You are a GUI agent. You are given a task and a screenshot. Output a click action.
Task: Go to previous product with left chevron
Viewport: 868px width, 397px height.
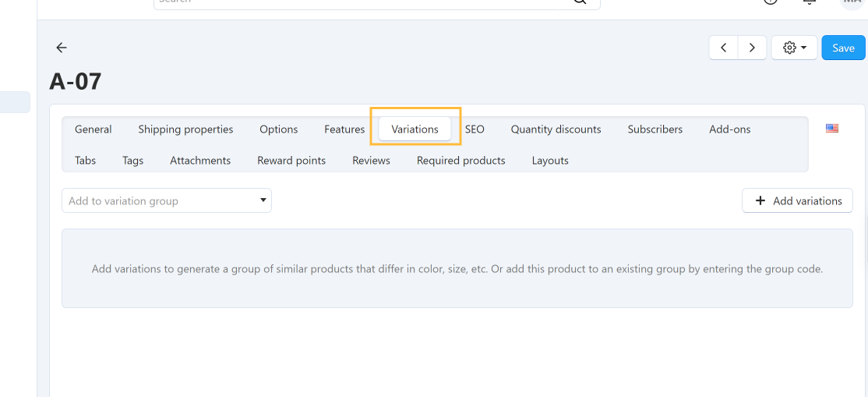click(724, 48)
